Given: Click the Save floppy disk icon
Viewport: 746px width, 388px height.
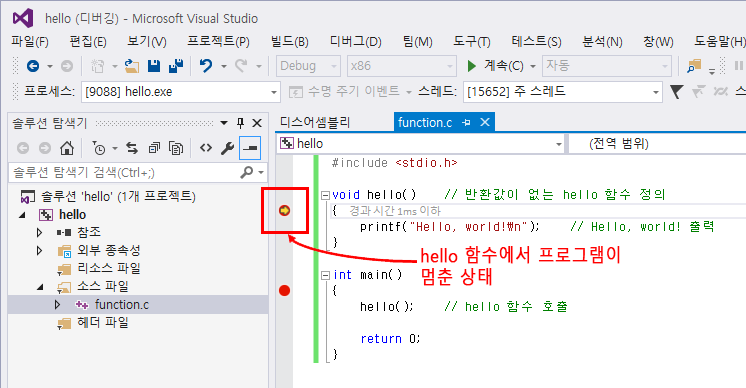Looking at the screenshot, I should (154, 66).
